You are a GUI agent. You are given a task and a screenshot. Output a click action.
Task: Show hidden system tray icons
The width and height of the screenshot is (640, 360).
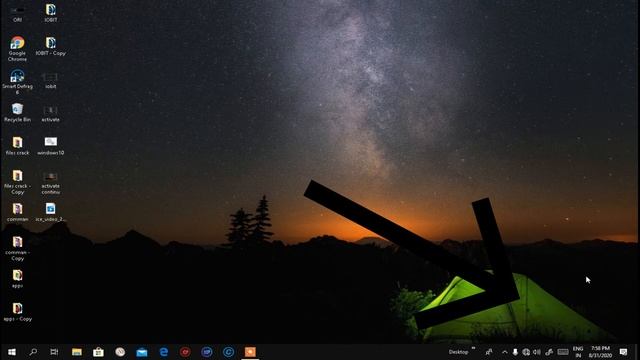pyautogui.click(x=505, y=352)
